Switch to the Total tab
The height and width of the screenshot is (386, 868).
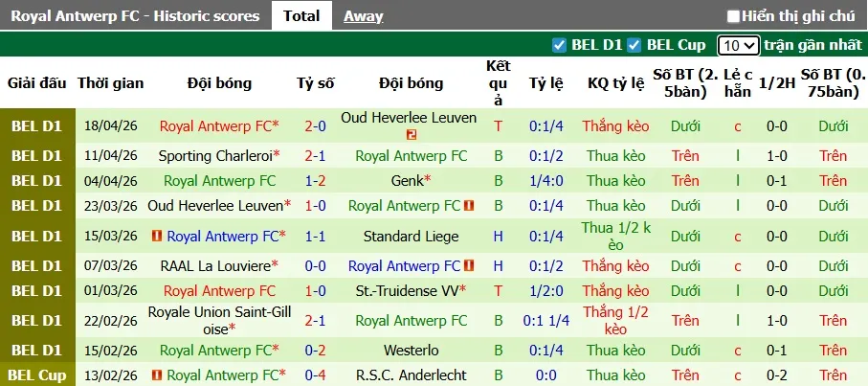tap(302, 15)
